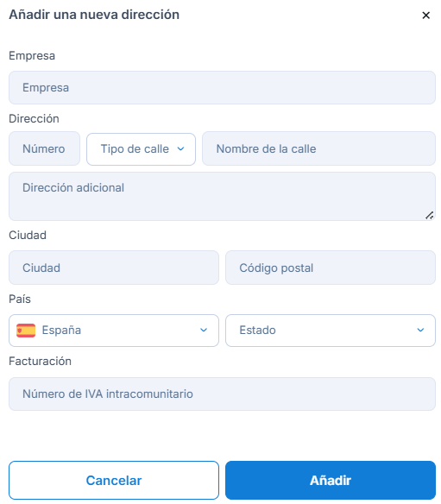Click the Añadir button
The image size is (441, 504).
(x=331, y=480)
